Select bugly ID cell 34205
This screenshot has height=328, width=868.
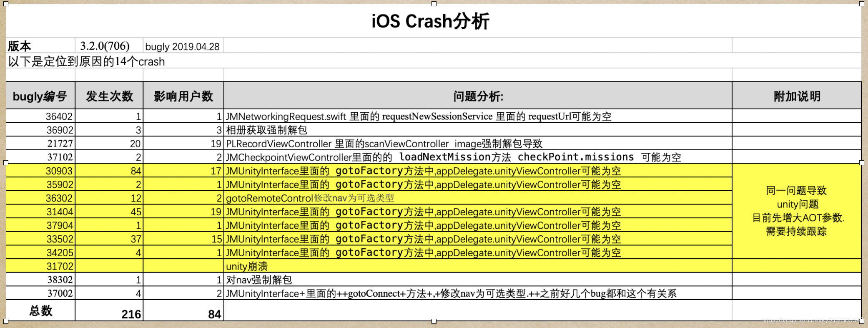point(40,252)
